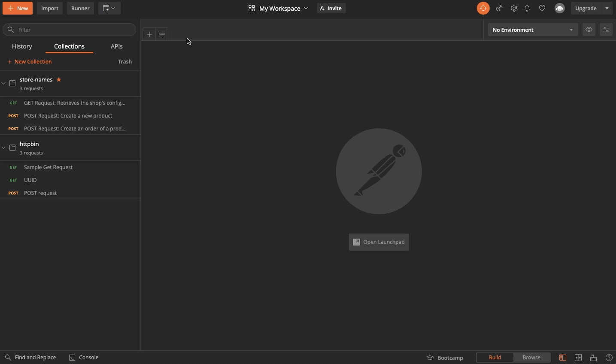Open the satellite capture requests icon
This screenshot has width=616, height=364.
point(499,8)
